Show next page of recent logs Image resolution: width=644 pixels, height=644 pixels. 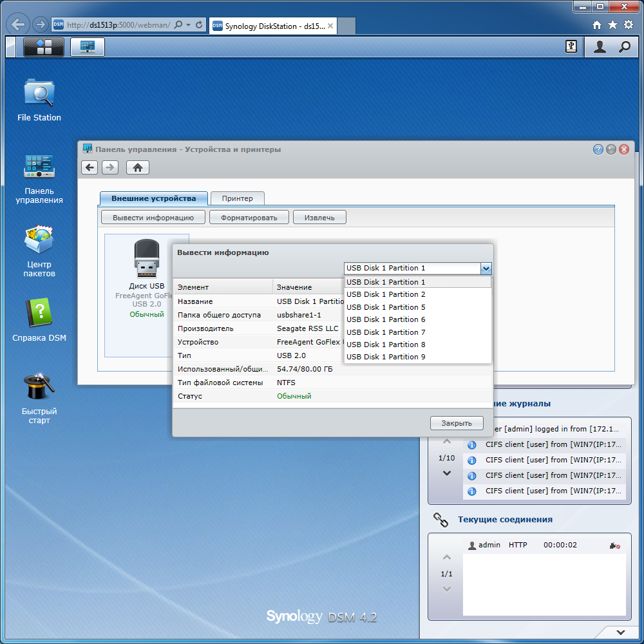coord(447,473)
